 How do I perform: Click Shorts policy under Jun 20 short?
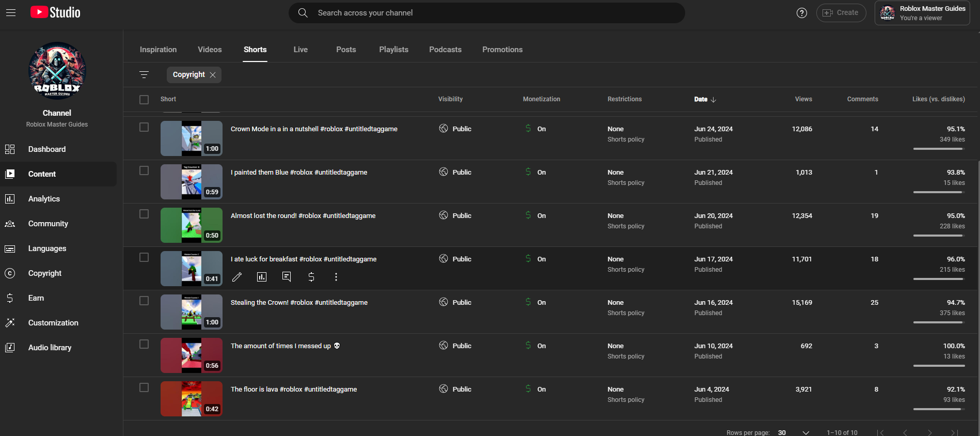626,226
